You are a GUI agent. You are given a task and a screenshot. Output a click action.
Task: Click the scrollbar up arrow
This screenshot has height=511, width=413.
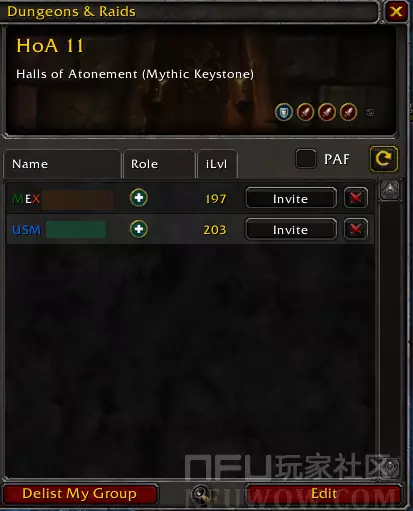tap(390, 190)
